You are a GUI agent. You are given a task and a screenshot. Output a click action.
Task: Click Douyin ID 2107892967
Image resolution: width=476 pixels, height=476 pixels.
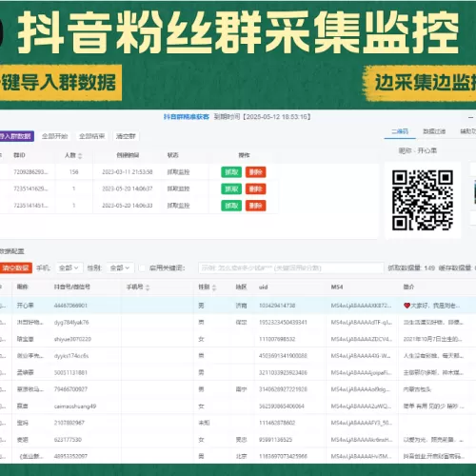69,423
